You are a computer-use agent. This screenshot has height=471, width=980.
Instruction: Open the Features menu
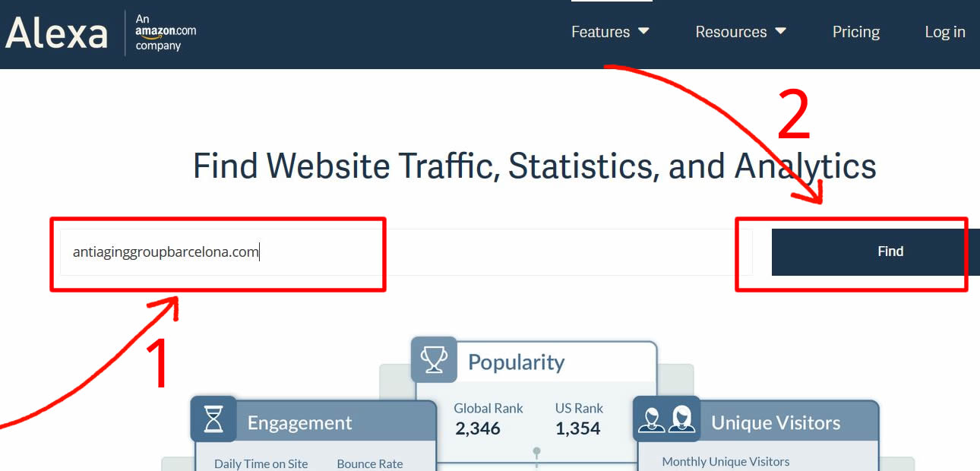[610, 32]
